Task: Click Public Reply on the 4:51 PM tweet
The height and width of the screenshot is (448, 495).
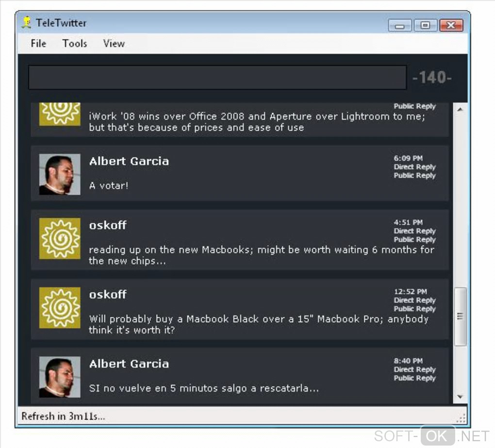Action: pos(414,239)
